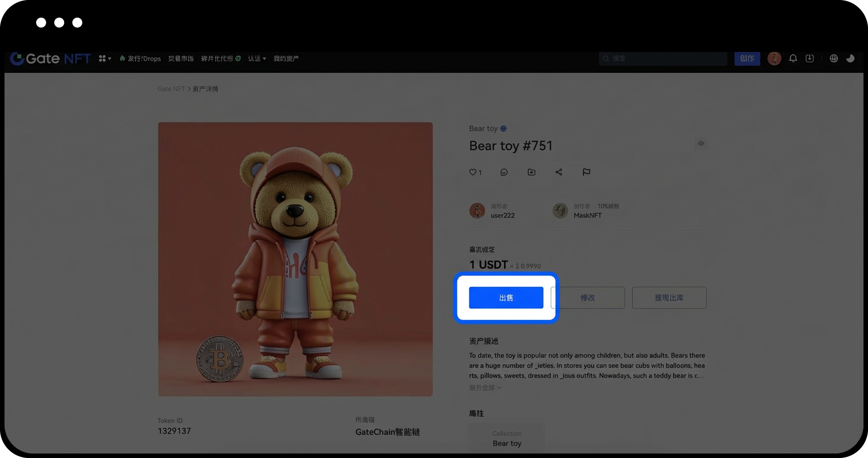Toggle dark mode moon icon

(850, 58)
